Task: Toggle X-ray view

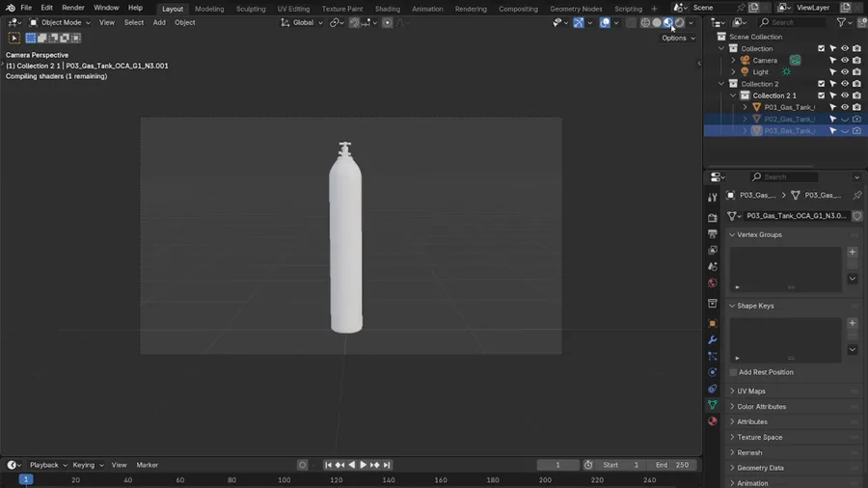Action: 631,23
